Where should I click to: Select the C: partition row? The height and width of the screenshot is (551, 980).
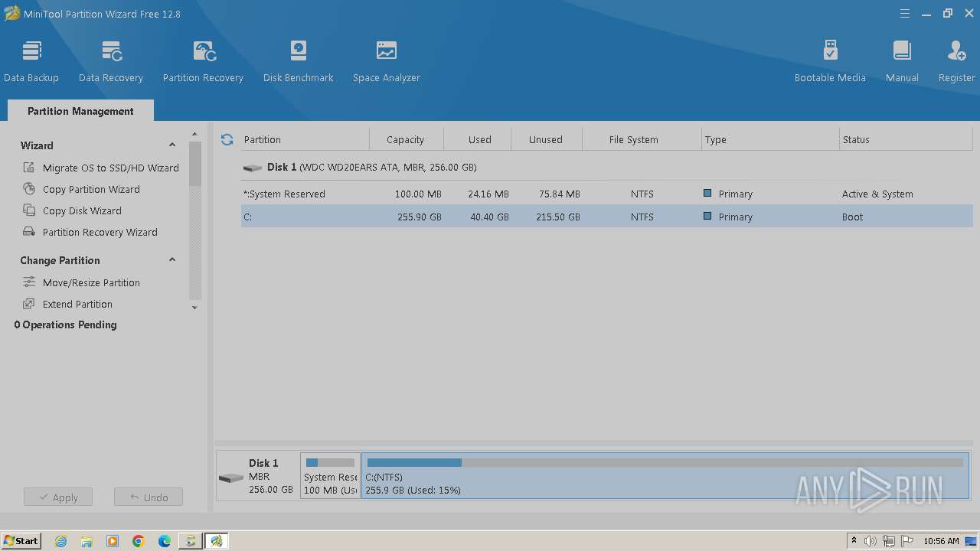click(x=607, y=217)
